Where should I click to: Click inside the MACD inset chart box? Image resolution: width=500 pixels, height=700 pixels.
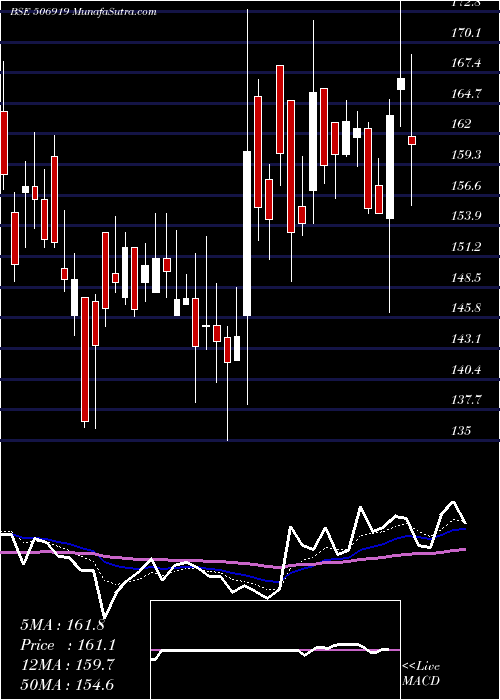tap(275, 650)
